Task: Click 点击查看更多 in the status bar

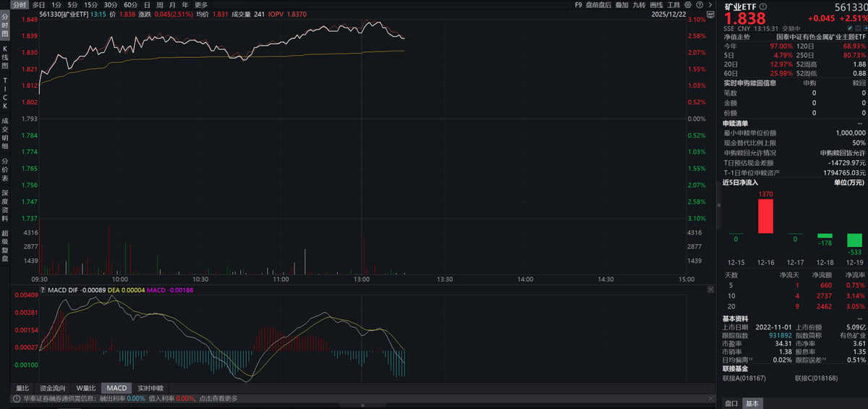Action: 218,398
